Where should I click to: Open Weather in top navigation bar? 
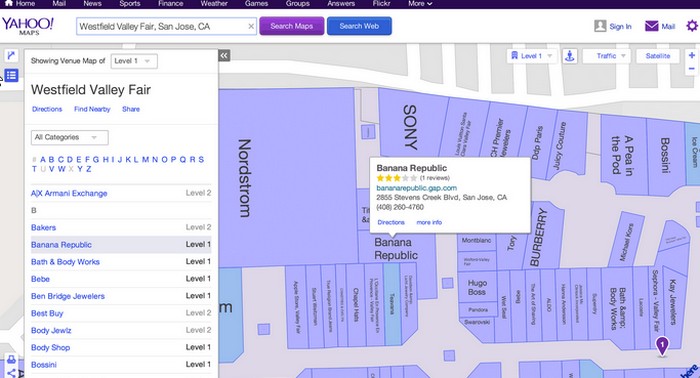[214, 3]
